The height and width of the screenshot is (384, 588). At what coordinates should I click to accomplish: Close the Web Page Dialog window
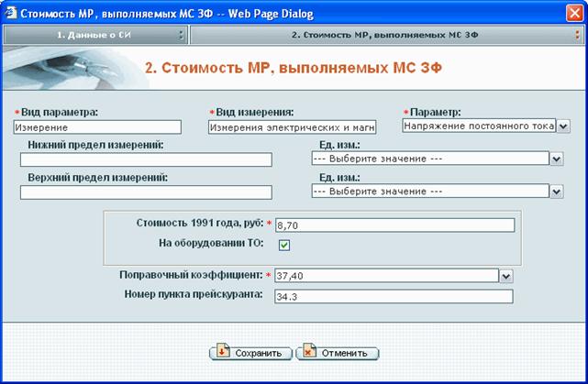[574, 13]
